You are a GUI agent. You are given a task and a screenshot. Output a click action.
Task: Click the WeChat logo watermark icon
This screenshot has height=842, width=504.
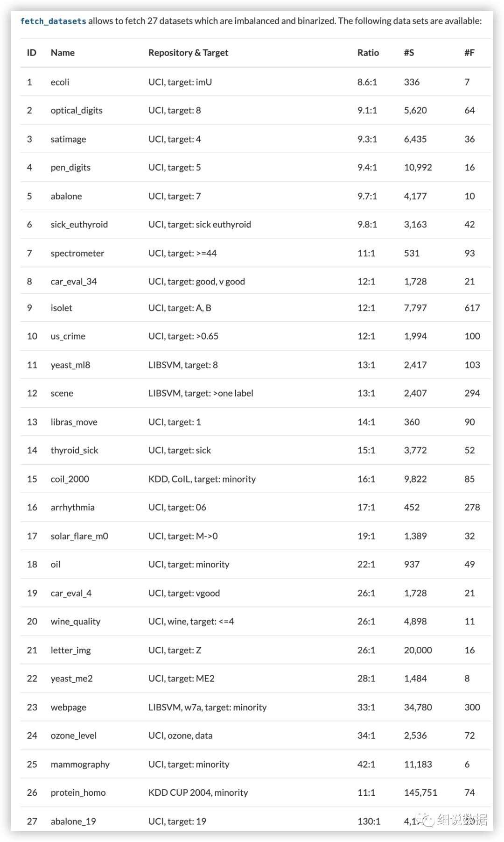coord(427,820)
